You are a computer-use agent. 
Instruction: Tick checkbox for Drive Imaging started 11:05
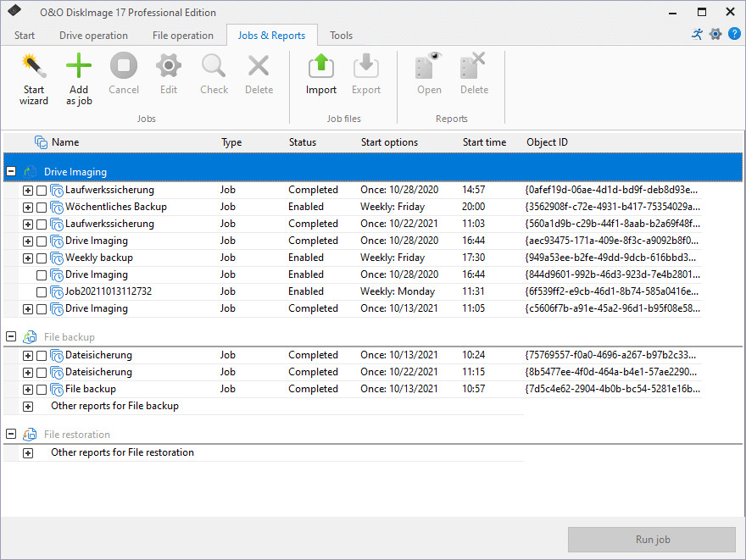[42, 309]
